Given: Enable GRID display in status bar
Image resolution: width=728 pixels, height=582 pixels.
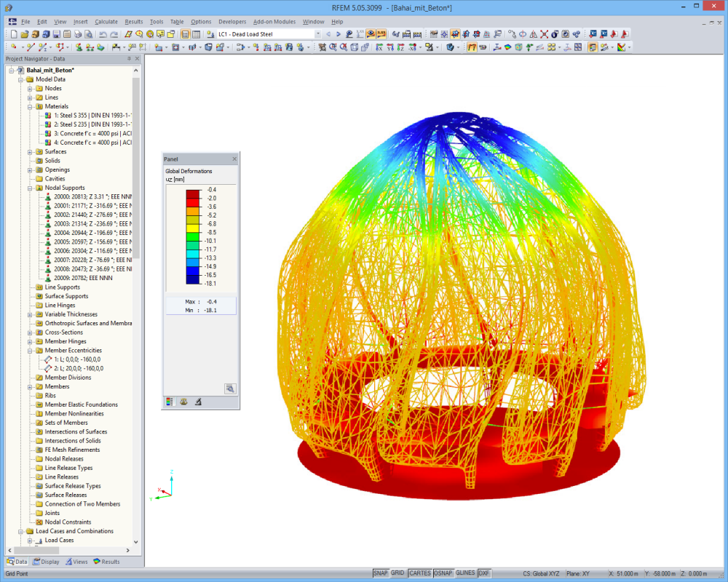Looking at the screenshot, I should point(397,573).
